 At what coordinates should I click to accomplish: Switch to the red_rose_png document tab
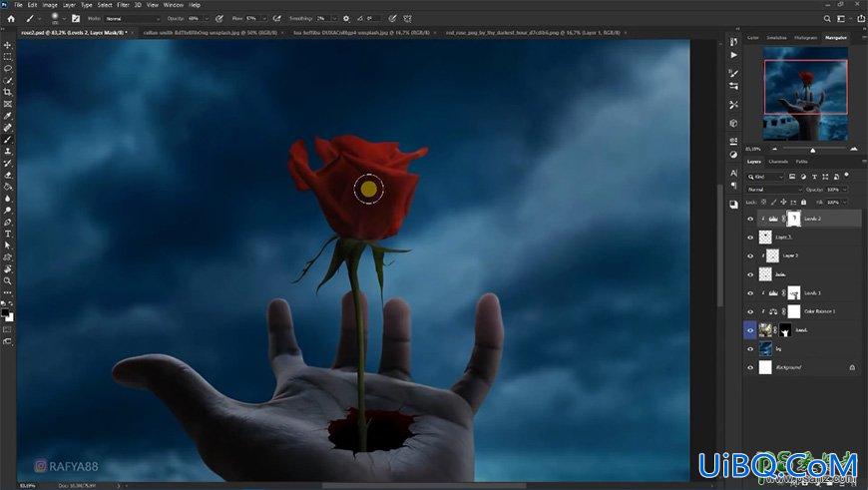click(533, 33)
